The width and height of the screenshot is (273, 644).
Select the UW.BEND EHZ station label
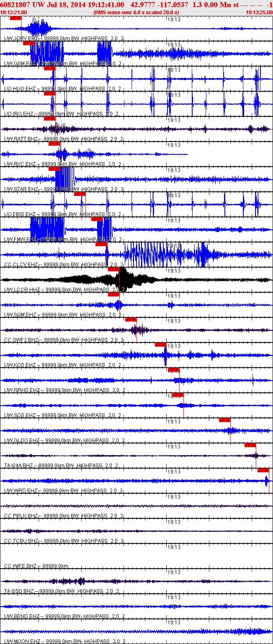[x=22, y=616]
